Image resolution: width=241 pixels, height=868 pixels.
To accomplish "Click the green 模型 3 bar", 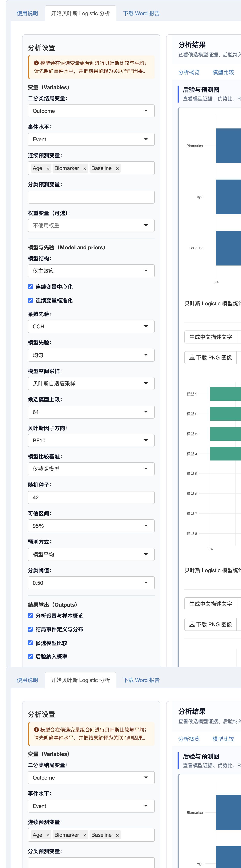I will [x=226, y=434].
